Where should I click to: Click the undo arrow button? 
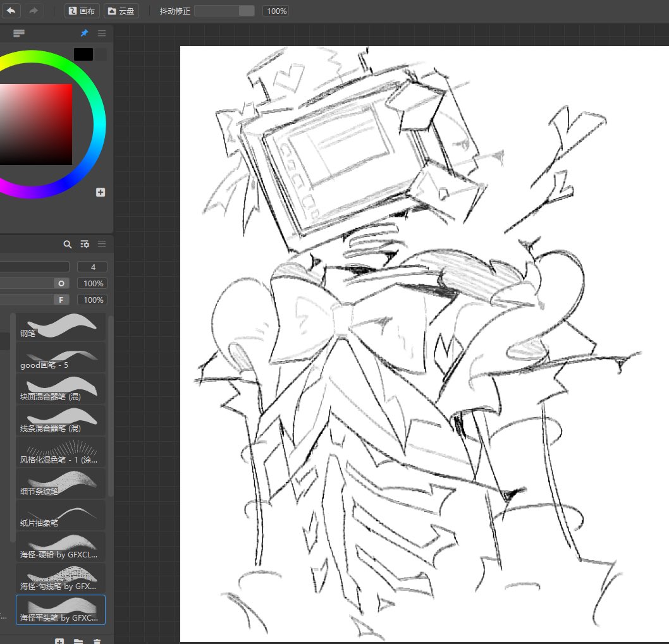(11, 11)
